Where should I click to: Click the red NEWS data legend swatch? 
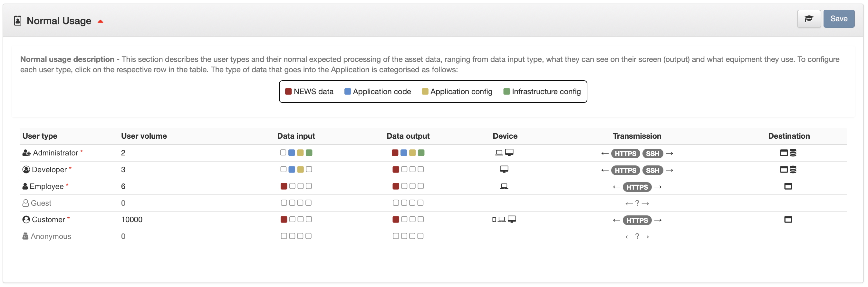[288, 92]
